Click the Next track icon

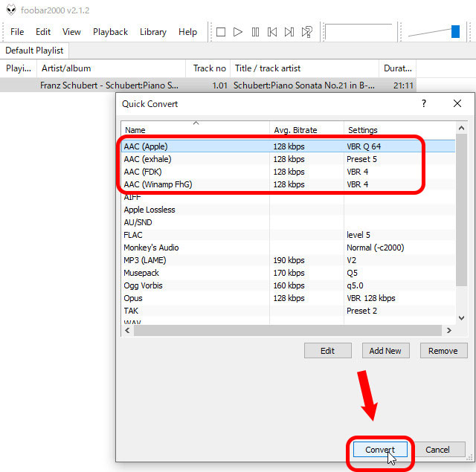[289, 32]
